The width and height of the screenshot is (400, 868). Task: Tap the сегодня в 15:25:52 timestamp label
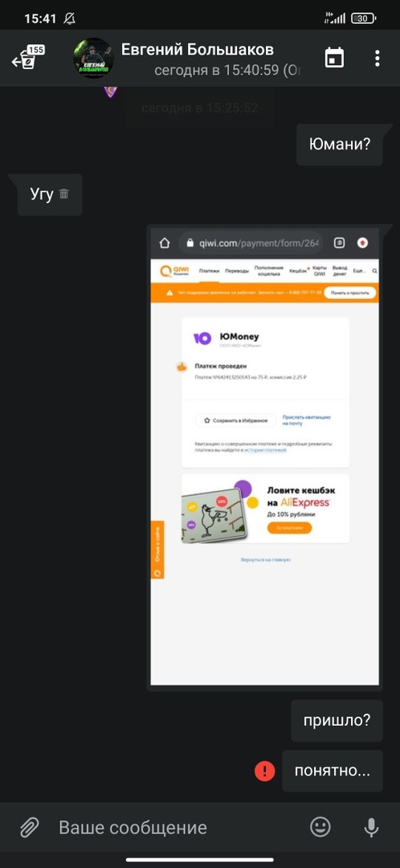point(200,108)
